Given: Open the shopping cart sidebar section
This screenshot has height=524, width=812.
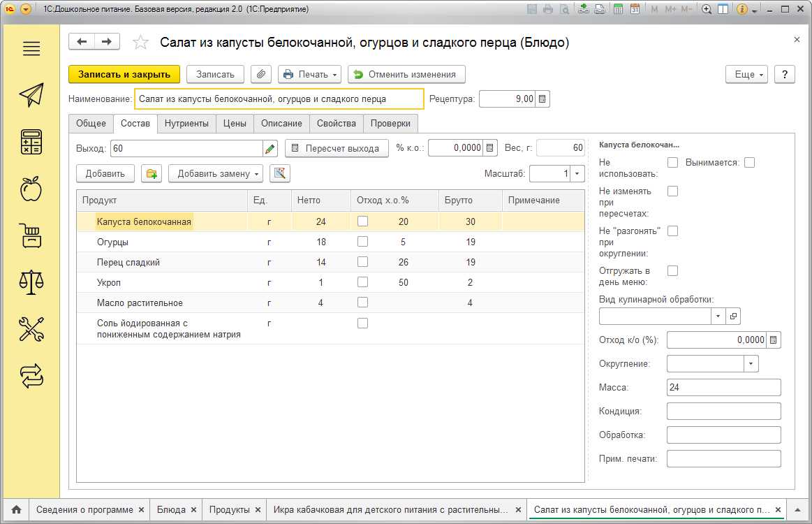Looking at the screenshot, I should (31, 235).
